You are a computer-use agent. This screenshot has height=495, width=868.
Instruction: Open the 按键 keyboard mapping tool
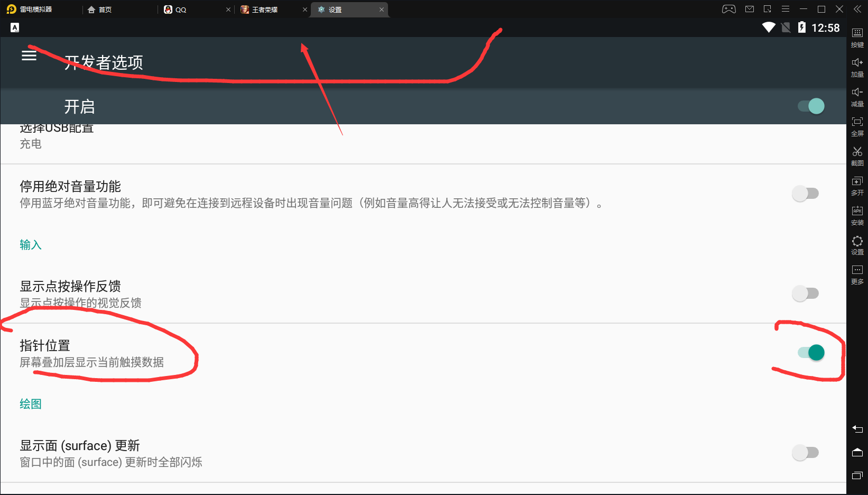pyautogui.click(x=857, y=38)
